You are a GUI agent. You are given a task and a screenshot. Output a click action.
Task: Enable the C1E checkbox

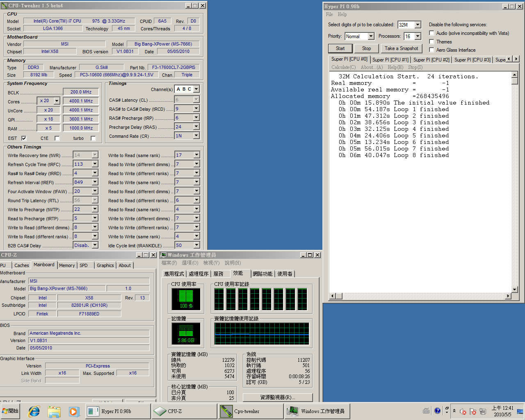(57, 138)
